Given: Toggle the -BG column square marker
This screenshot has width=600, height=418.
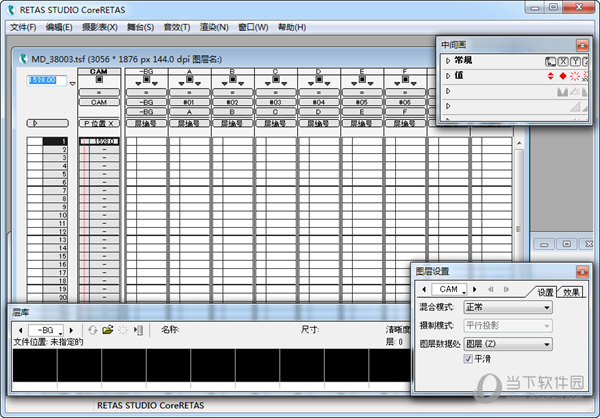Looking at the screenshot, I should pyautogui.click(x=146, y=79).
